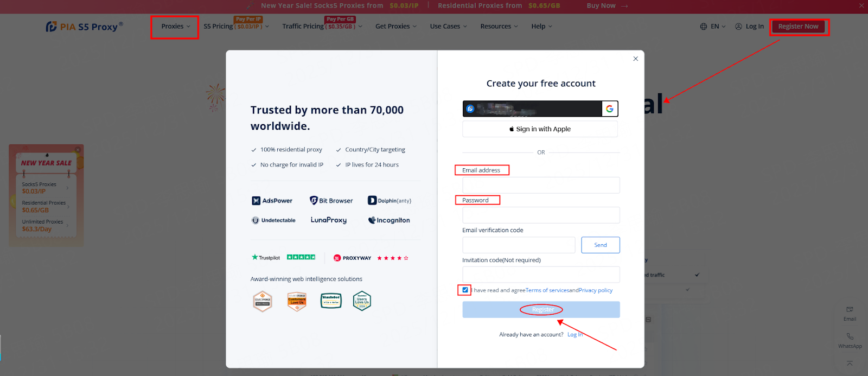Click the Register Now button
This screenshot has height=376, width=868.
click(798, 27)
